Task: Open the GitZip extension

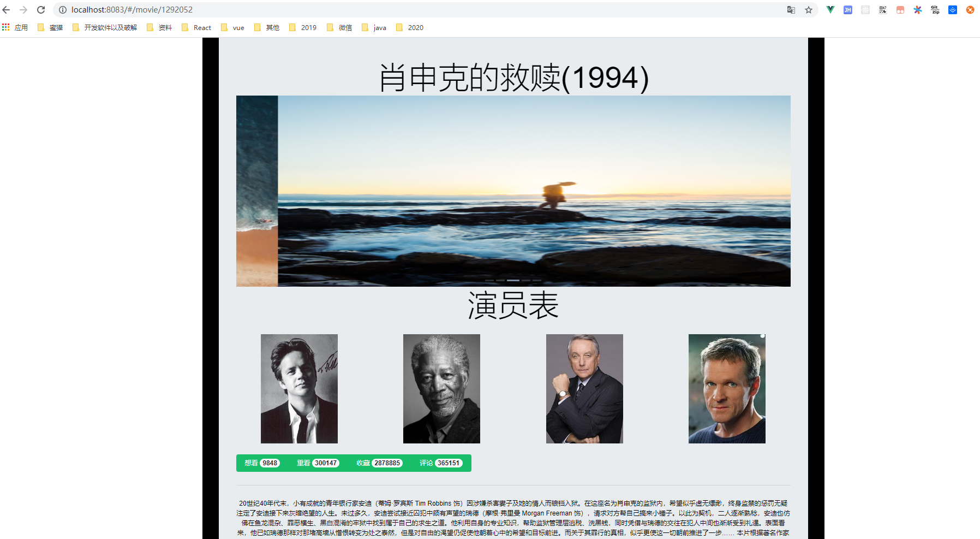Action: click(935, 10)
